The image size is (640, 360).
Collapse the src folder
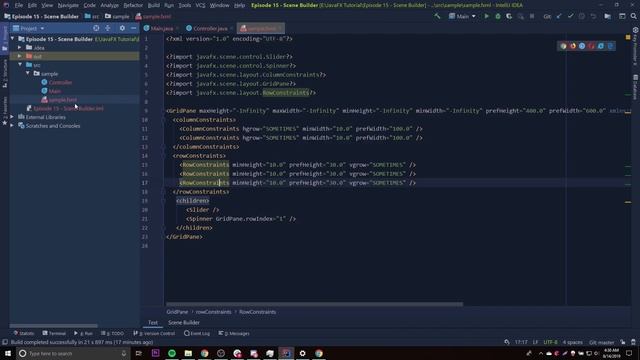tap(20, 64)
